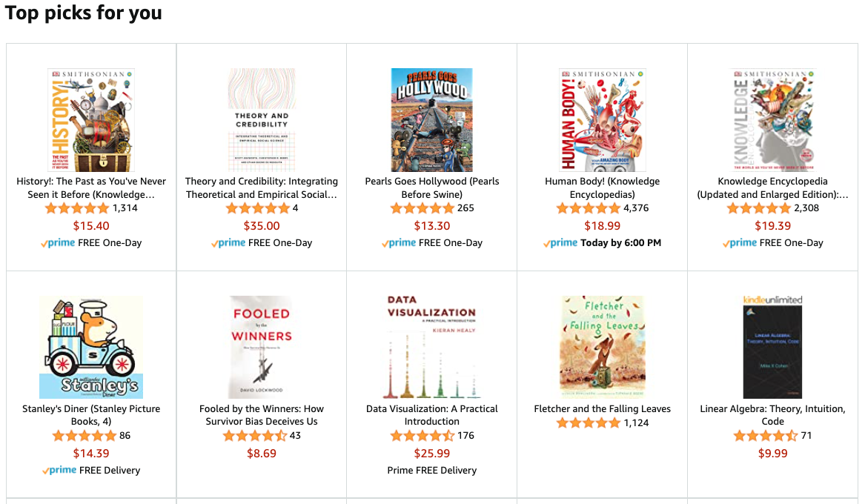Image resolution: width=865 pixels, height=504 pixels.
Task: View star ratings for Human Body! book
Action: tap(589, 208)
